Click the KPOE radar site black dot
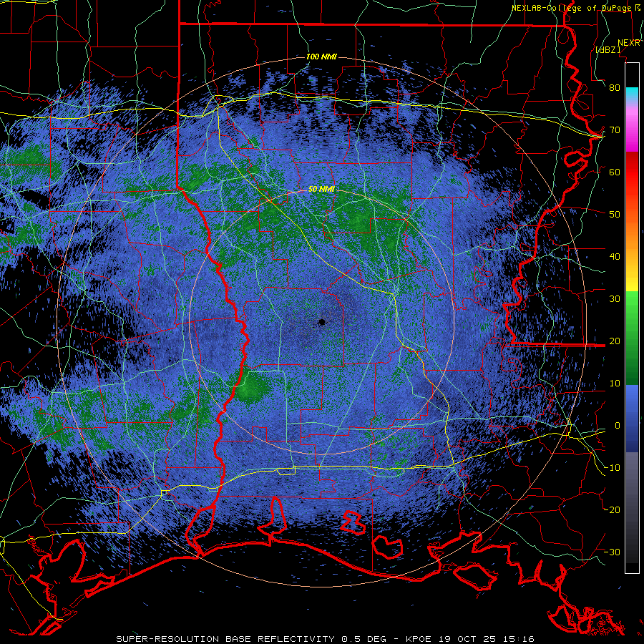 pos(322,322)
